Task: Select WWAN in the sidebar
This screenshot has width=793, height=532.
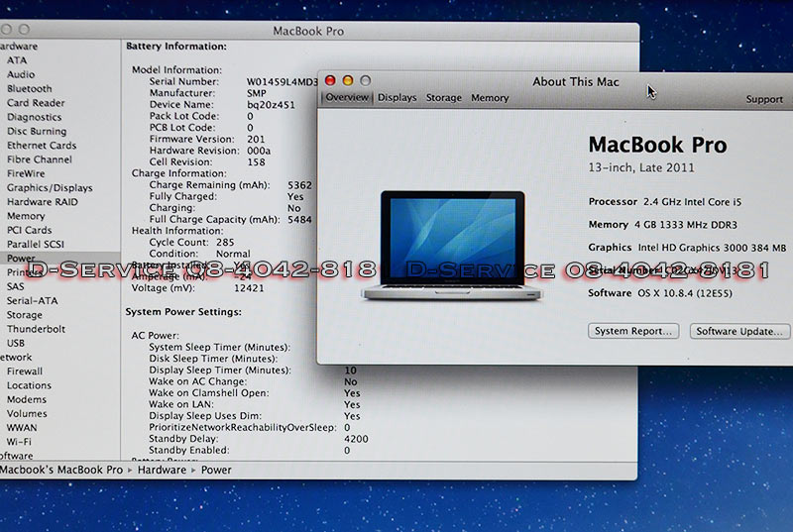Action: (22, 428)
